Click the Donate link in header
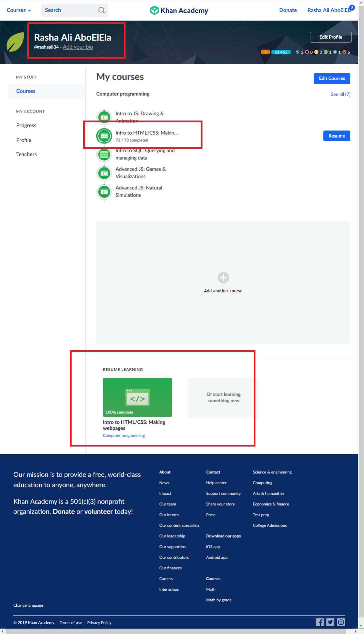This screenshot has width=364, height=634. point(288,10)
